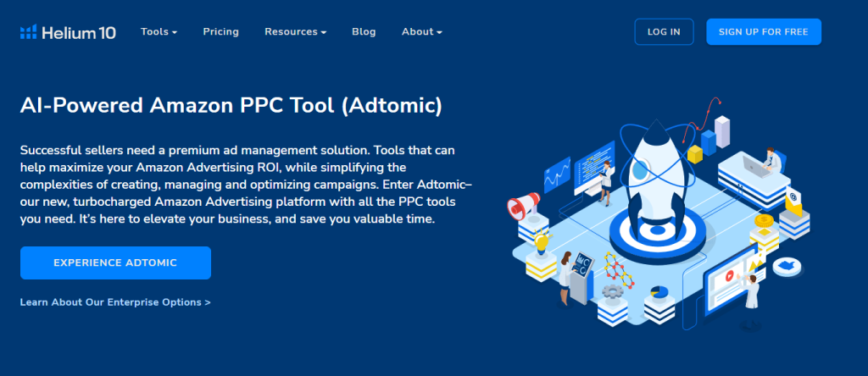Click the EXPERIENCE ADTOMIC button
This screenshot has width=868, height=376.
[x=115, y=263]
